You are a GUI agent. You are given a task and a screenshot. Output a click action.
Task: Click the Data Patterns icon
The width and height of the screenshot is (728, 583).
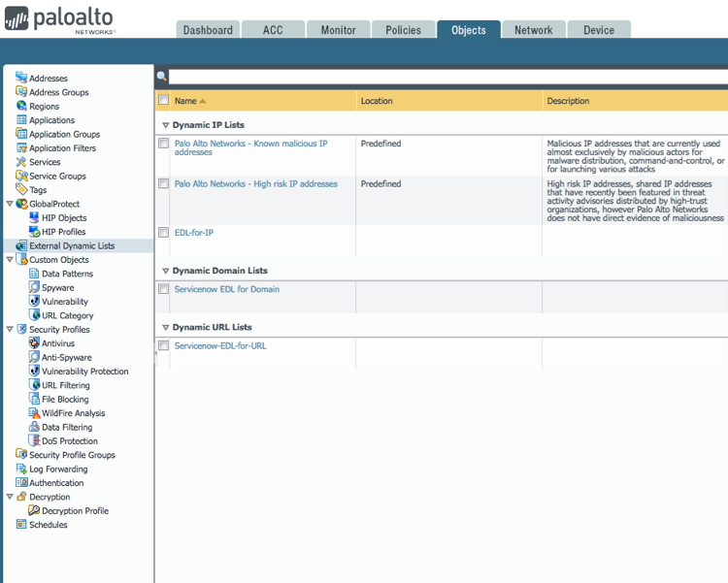(34, 274)
